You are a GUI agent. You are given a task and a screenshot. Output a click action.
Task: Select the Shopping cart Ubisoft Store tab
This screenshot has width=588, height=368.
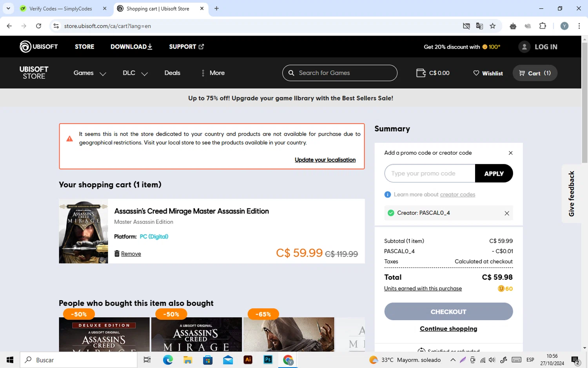pos(161,9)
